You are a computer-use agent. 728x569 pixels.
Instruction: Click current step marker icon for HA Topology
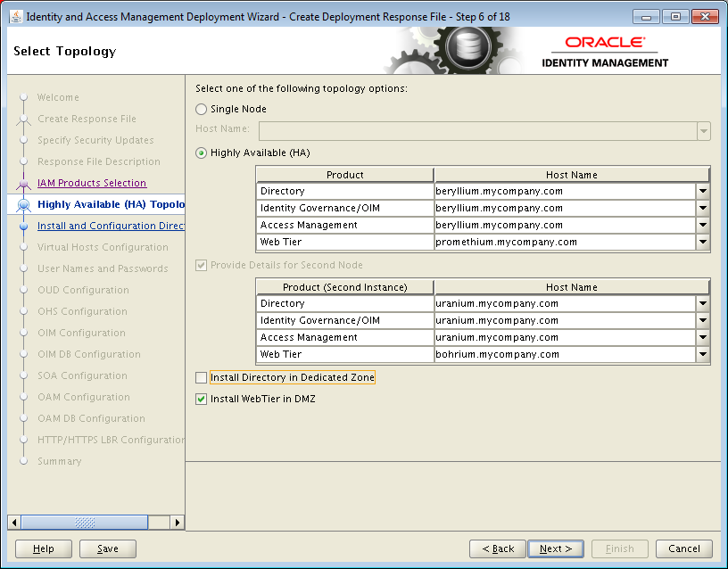coord(24,204)
